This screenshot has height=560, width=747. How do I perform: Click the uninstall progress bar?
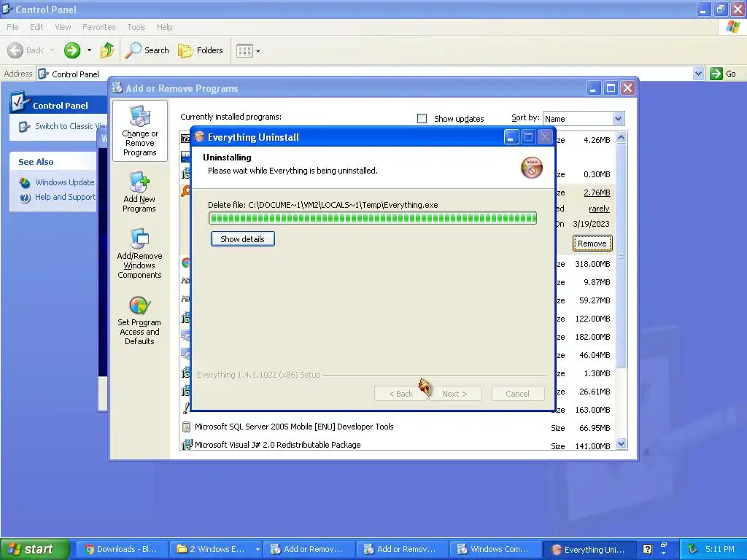point(373,218)
